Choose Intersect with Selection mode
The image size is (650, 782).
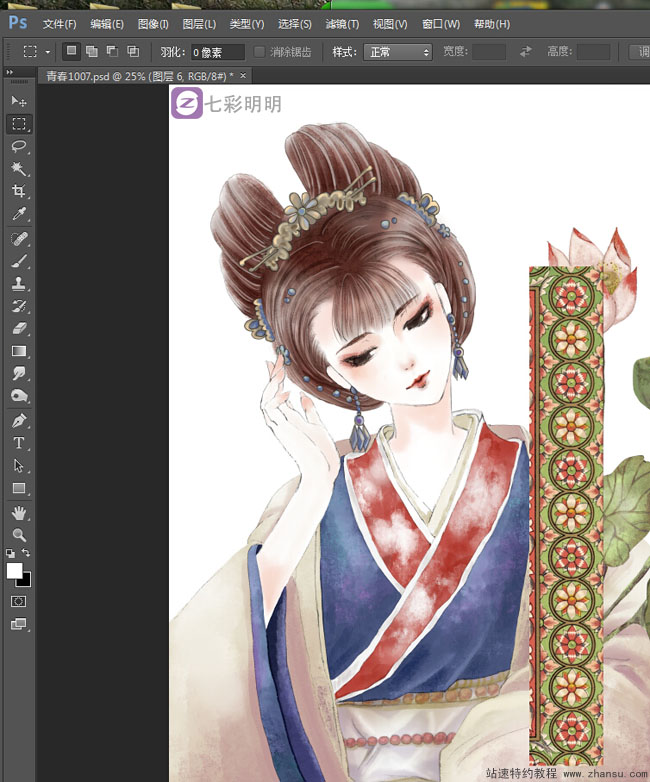[133, 51]
